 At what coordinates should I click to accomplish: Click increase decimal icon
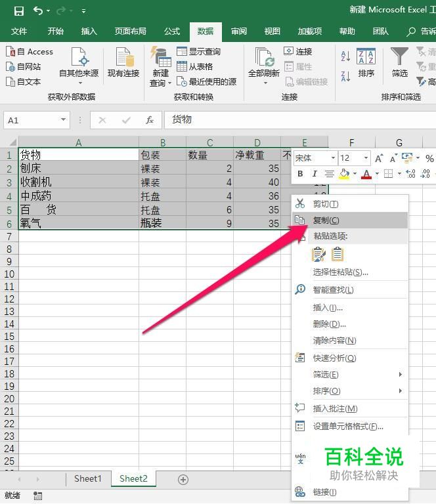411,174
